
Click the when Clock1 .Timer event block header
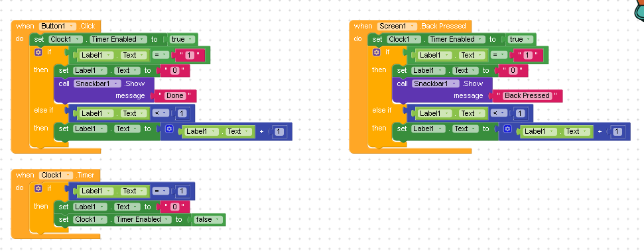click(56, 175)
